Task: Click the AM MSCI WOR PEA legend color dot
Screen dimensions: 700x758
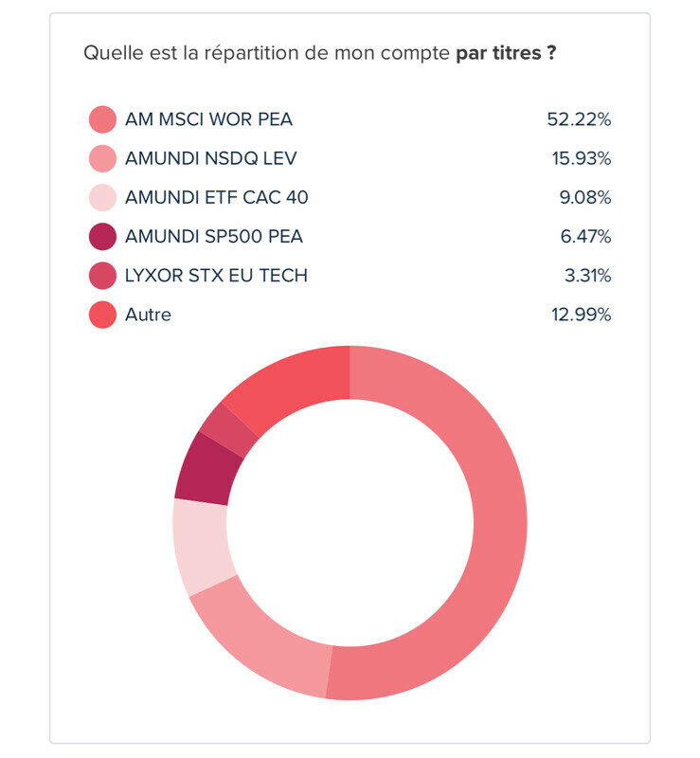Action: [x=102, y=119]
